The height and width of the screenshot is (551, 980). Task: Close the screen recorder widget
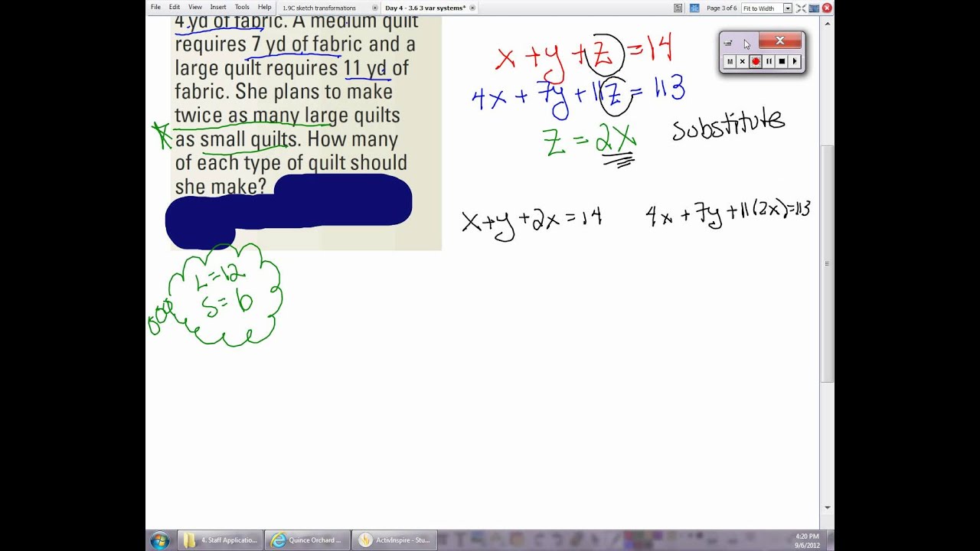click(x=779, y=41)
